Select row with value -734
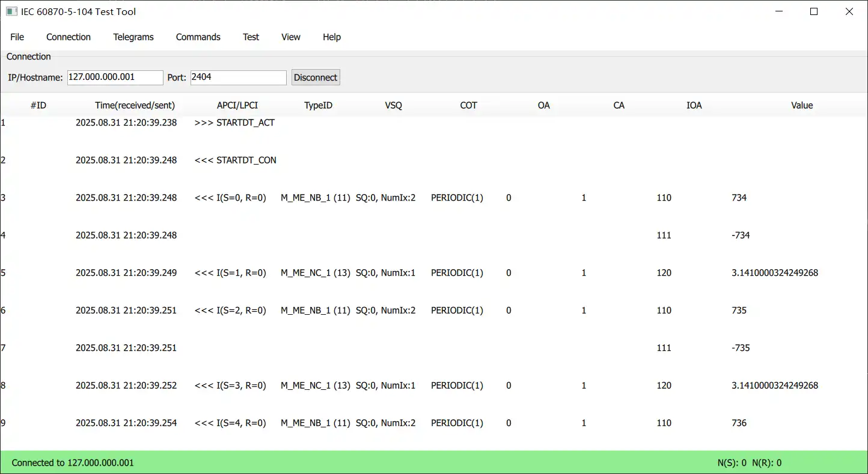 pos(741,235)
